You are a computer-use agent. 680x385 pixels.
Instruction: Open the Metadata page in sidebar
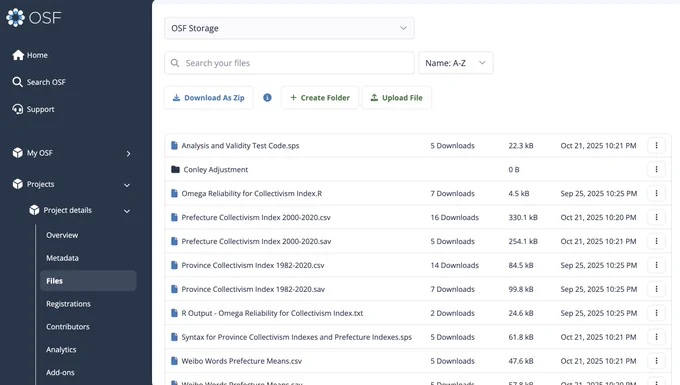click(62, 258)
